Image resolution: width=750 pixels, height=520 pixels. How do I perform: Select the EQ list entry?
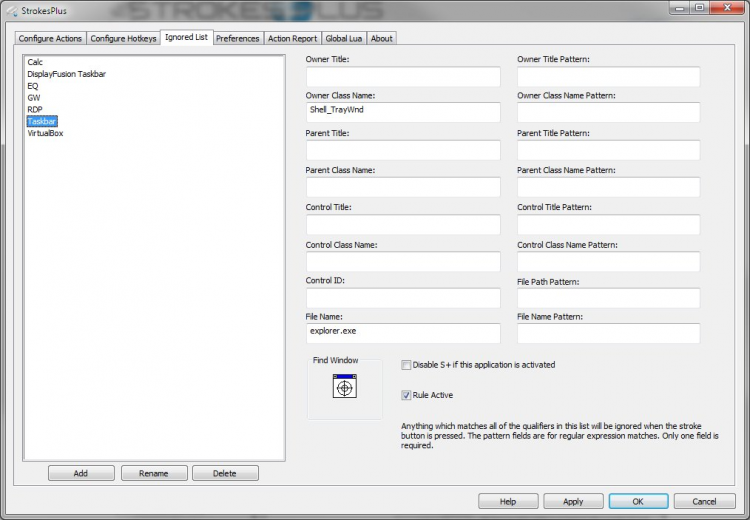(33, 86)
